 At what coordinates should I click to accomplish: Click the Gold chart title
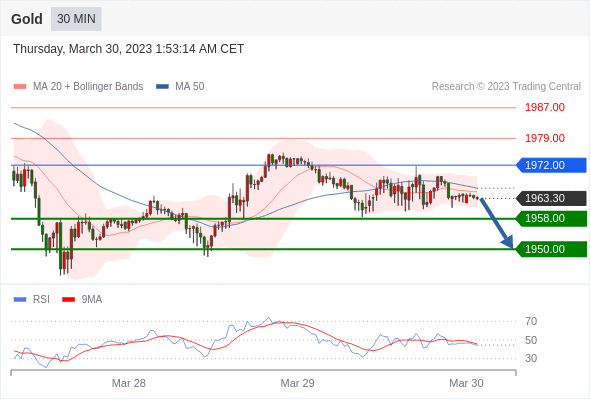[x=27, y=19]
